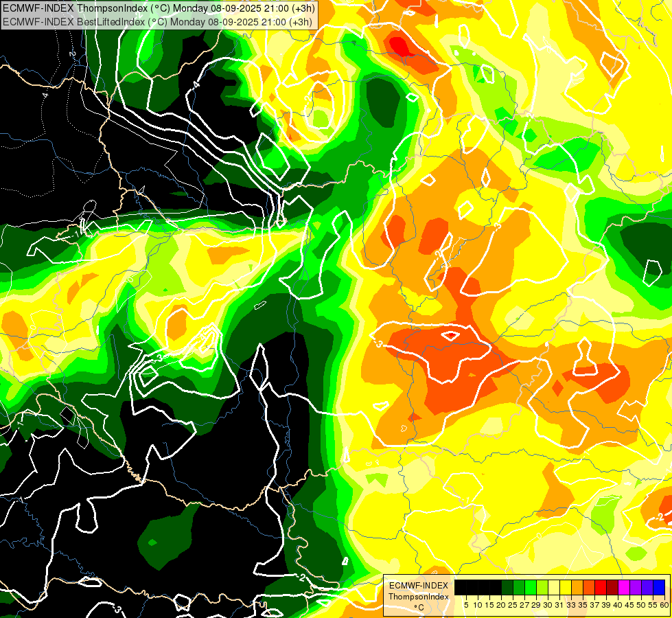Select the dark green legend swatch (20-25)

point(507,588)
